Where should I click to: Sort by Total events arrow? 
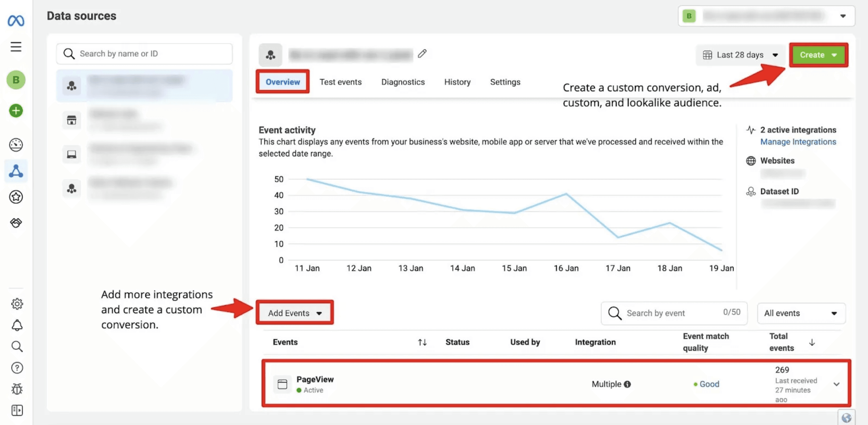click(x=812, y=342)
